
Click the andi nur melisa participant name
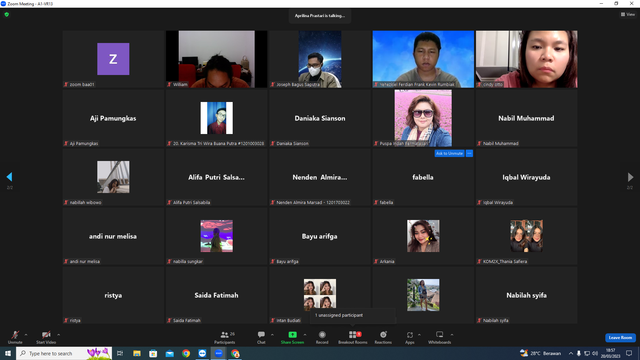[x=113, y=236]
